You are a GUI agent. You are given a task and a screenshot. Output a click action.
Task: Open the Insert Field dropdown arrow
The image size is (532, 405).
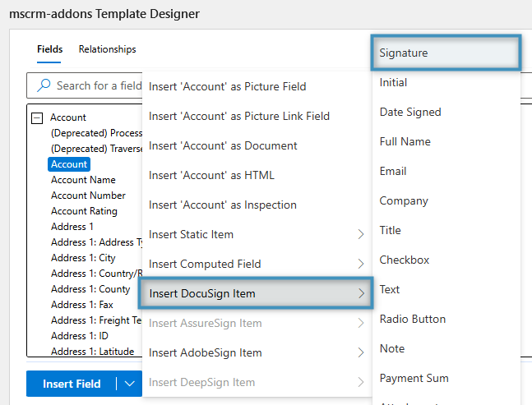pyautogui.click(x=130, y=384)
